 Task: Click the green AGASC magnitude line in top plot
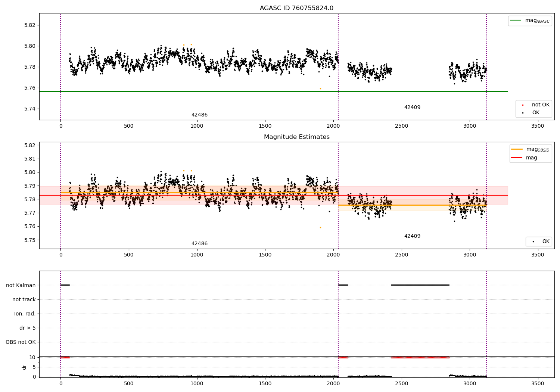(x=274, y=91)
